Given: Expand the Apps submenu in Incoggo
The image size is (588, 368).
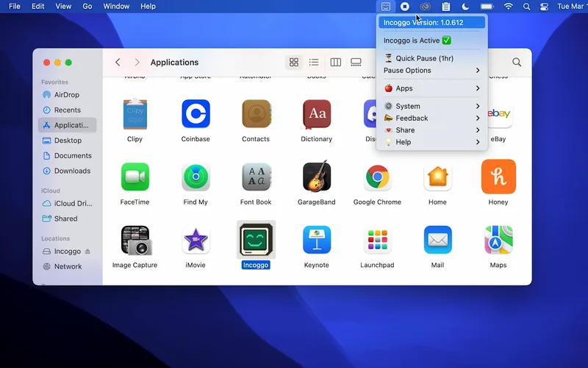Looking at the screenshot, I should point(431,88).
